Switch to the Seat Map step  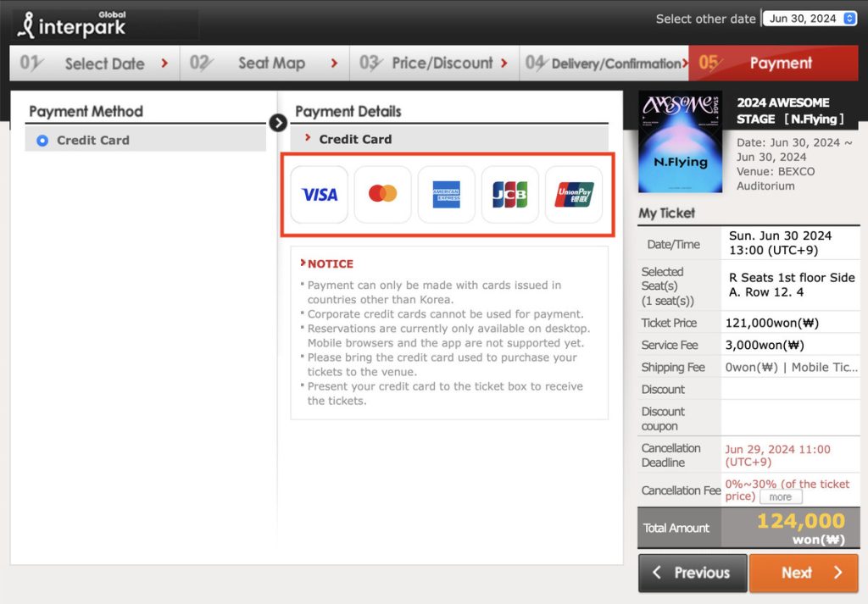(264, 64)
